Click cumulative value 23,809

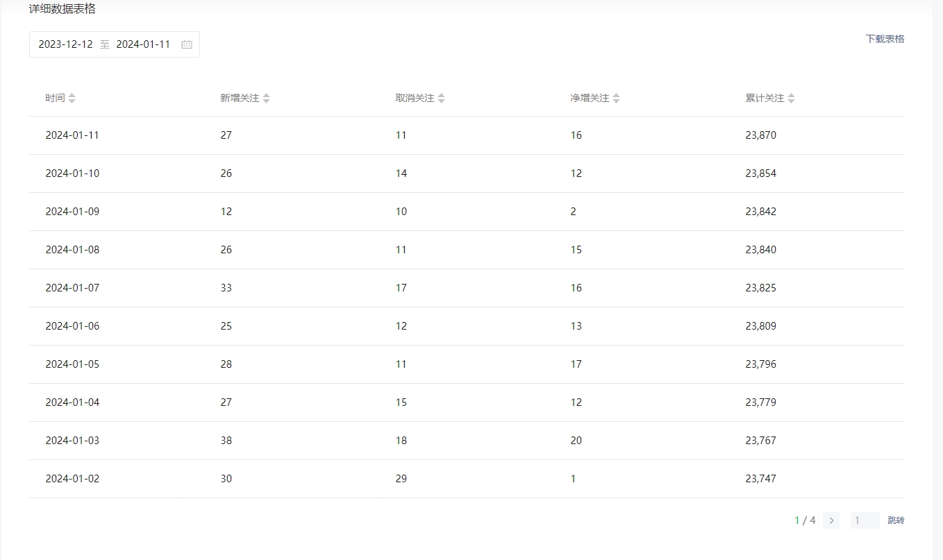pyautogui.click(x=761, y=326)
